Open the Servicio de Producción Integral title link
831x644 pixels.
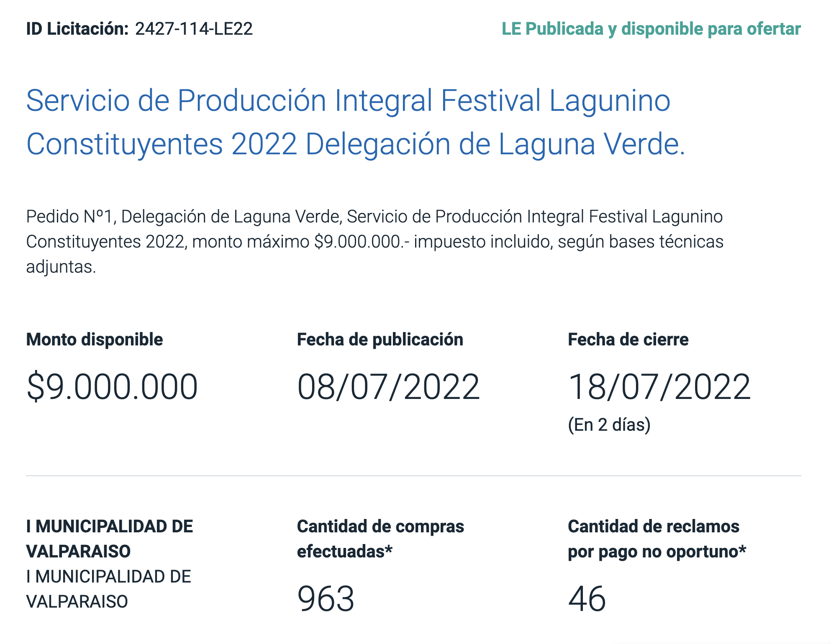356,122
